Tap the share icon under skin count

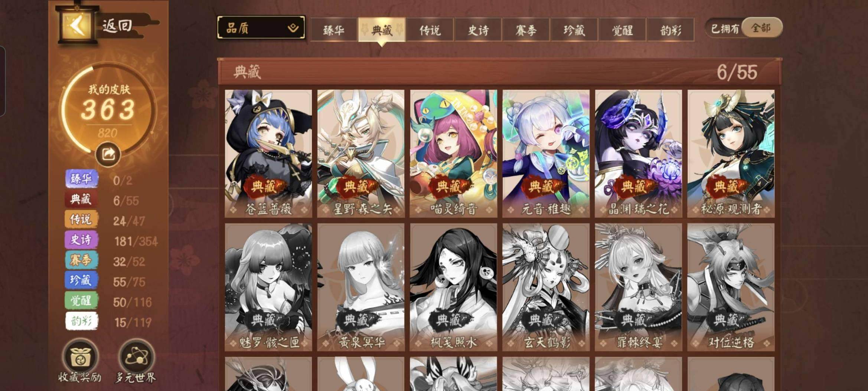click(x=108, y=154)
